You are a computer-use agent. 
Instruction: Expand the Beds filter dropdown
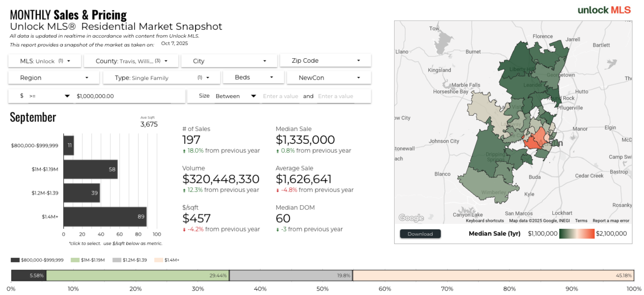pyautogui.click(x=253, y=77)
